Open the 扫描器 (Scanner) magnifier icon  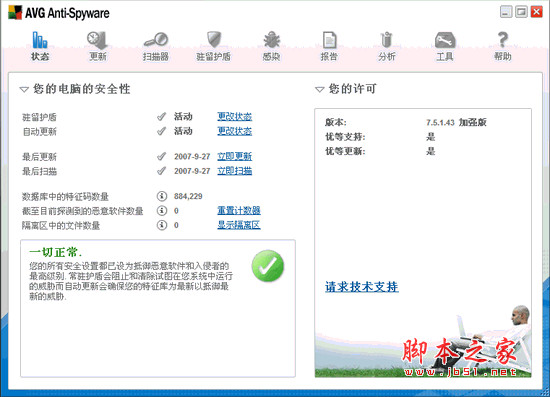tap(156, 40)
